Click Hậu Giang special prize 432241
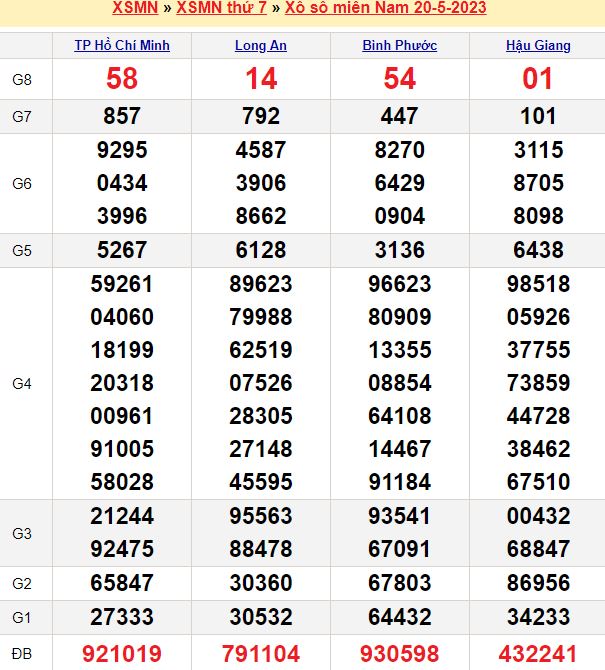 [538, 654]
